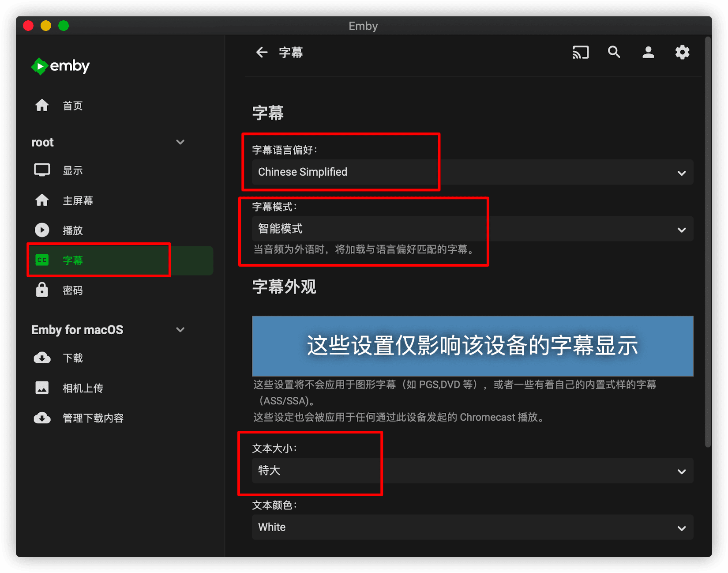The width and height of the screenshot is (728, 573).
Task: Open the 文本颜色 White dropdown
Action: pyautogui.click(x=472, y=527)
